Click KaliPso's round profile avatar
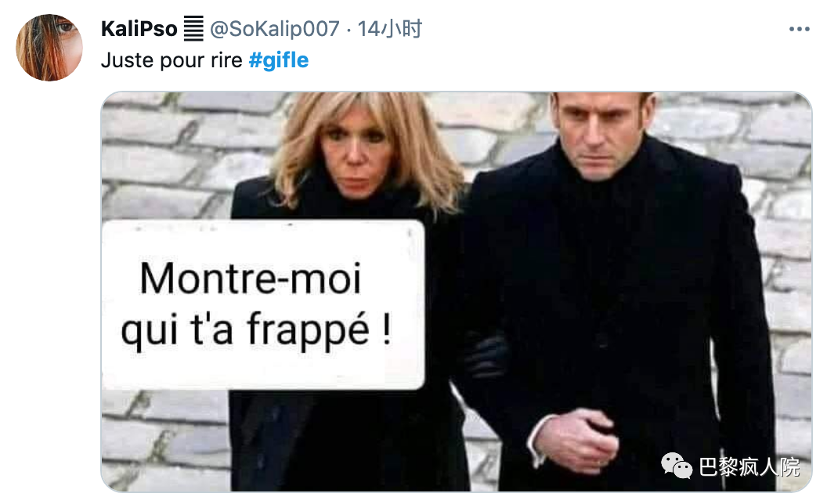The width and height of the screenshot is (827, 504). pyautogui.click(x=49, y=48)
